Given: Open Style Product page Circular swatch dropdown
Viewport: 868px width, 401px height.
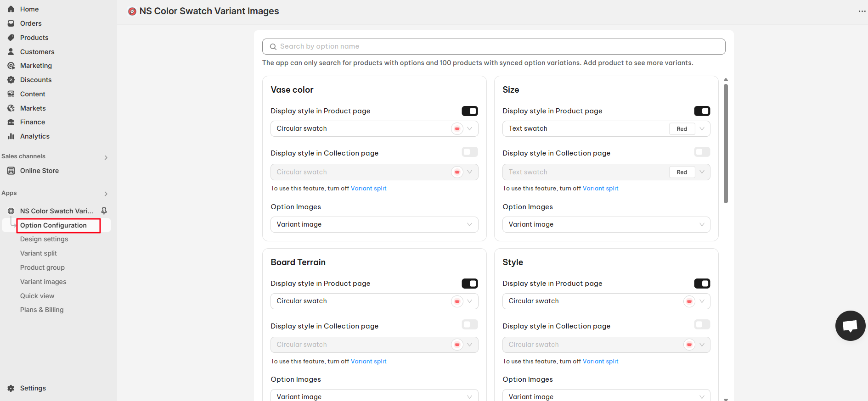Looking at the screenshot, I should [606, 301].
